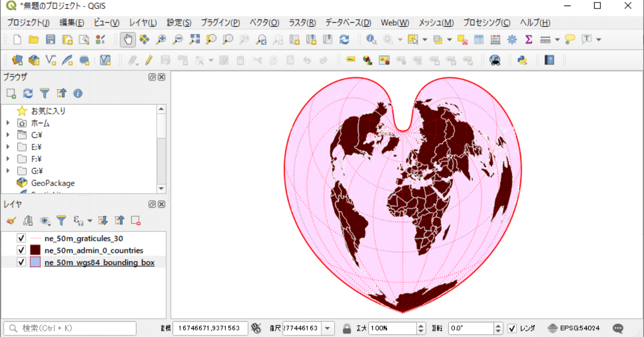Click the Show Statistical Summary icon
Image resolution: width=644 pixels, height=337 pixels.
coord(529,39)
